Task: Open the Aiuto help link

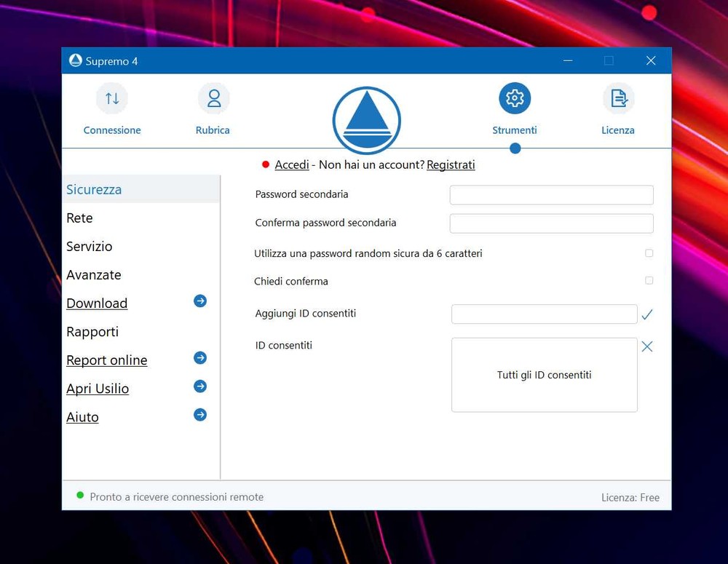Action: click(82, 417)
